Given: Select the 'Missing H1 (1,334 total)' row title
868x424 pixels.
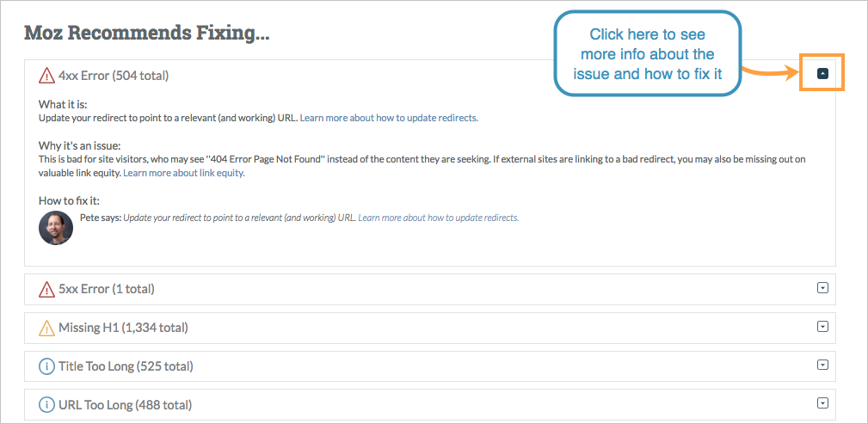Looking at the screenshot, I should pos(123,328).
